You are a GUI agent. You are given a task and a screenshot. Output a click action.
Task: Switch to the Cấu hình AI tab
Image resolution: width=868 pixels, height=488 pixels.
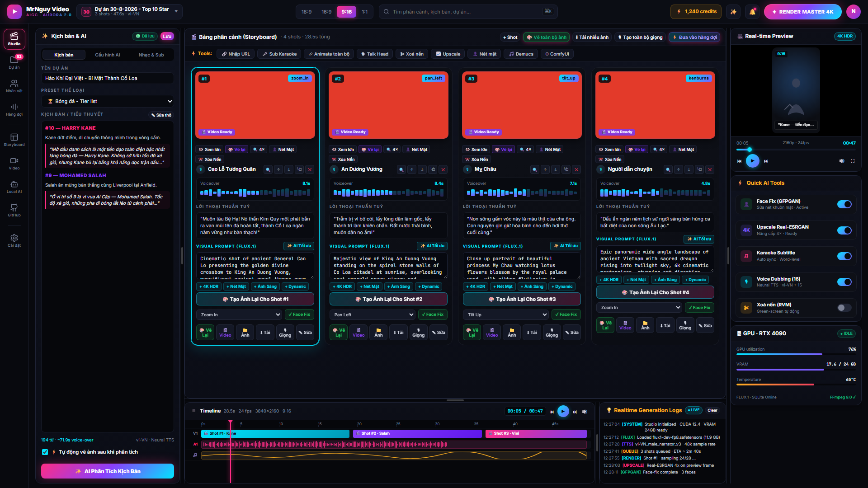(108, 55)
